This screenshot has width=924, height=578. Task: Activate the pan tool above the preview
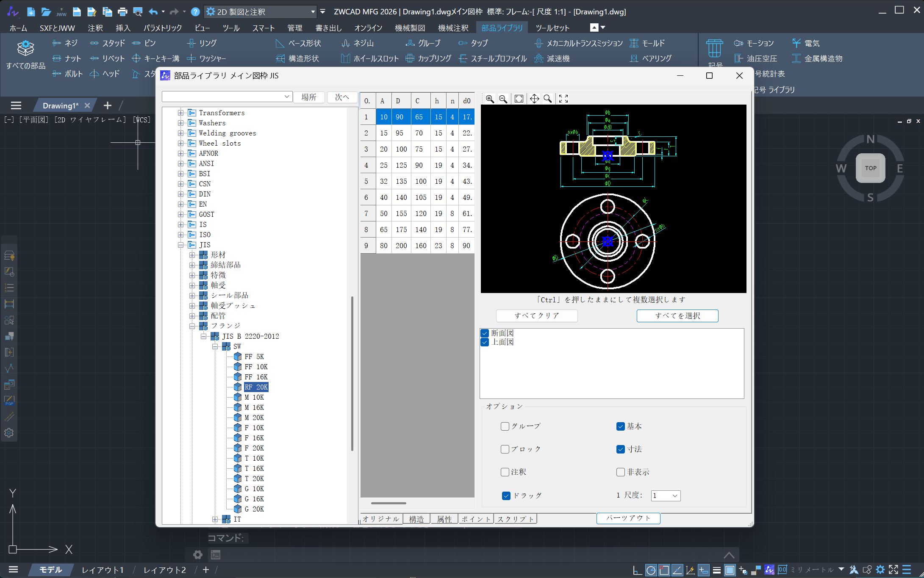(534, 99)
